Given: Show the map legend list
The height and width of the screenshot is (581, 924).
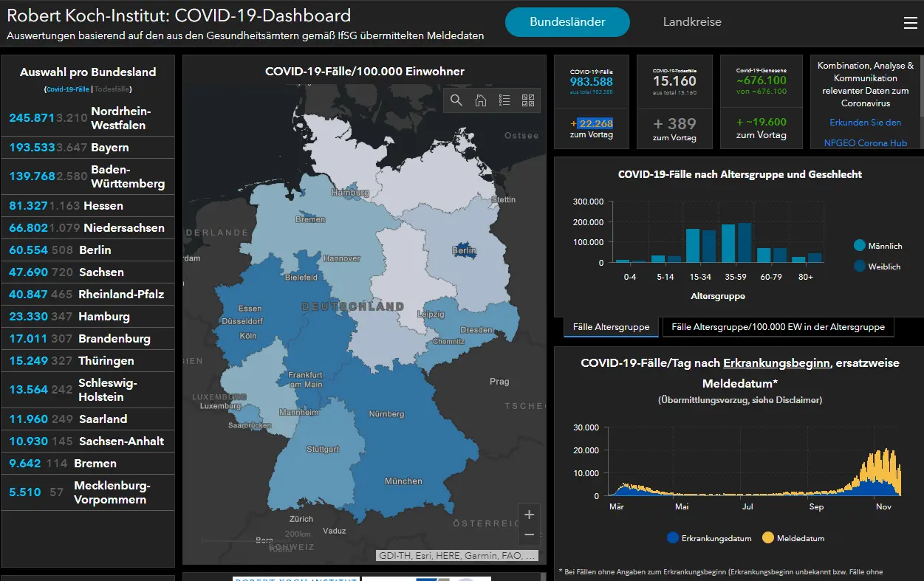Looking at the screenshot, I should pyautogui.click(x=504, y=100).
